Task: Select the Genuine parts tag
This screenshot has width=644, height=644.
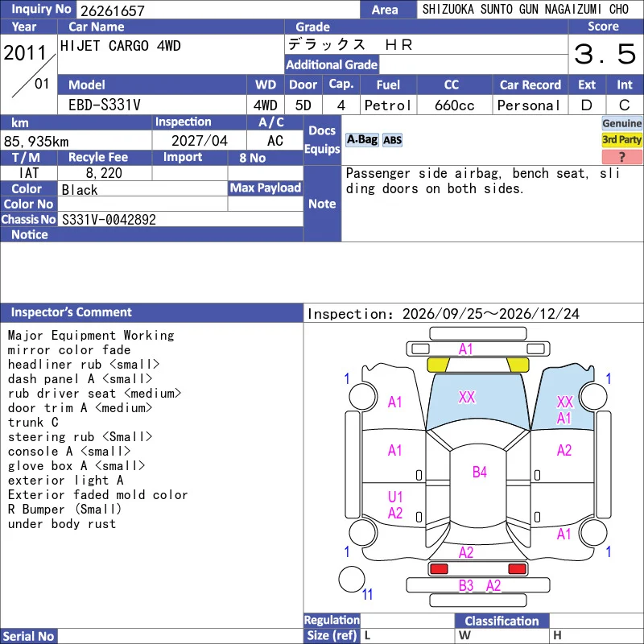Action: pos(621,123)
